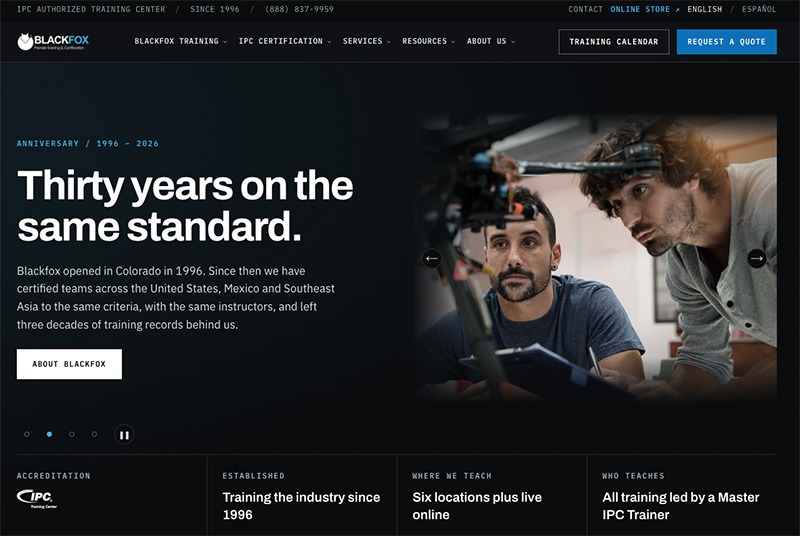Click 'IPC Authorized Training Center' text
Image resolution: width=800 pixels, height=536 pixels.
(91, 9)
